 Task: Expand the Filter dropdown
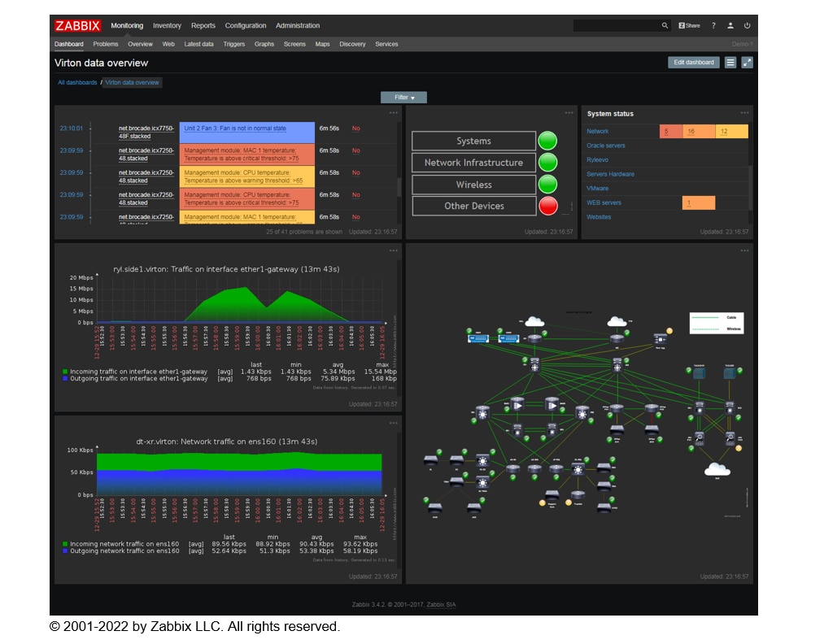click(x=403, y=98)
